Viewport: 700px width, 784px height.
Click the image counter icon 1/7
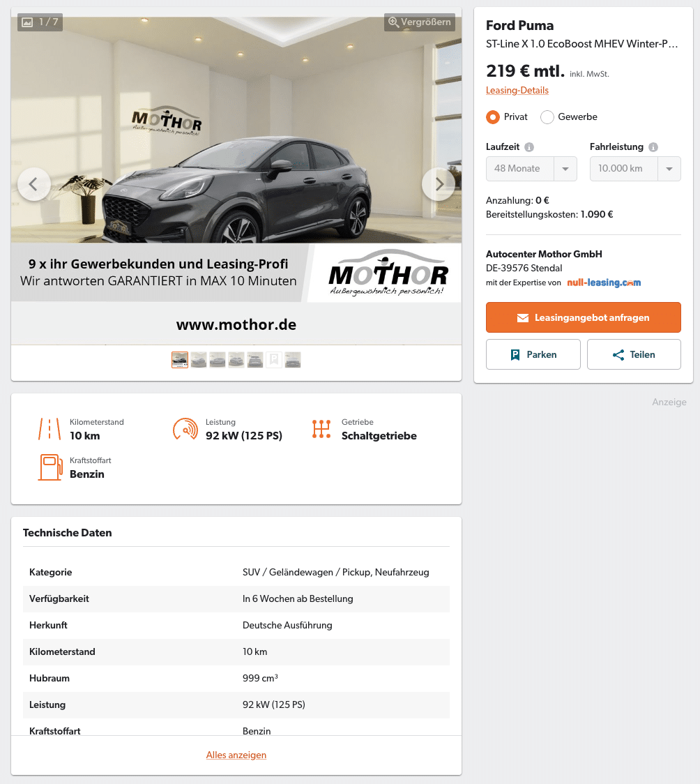tap(27, 22)
